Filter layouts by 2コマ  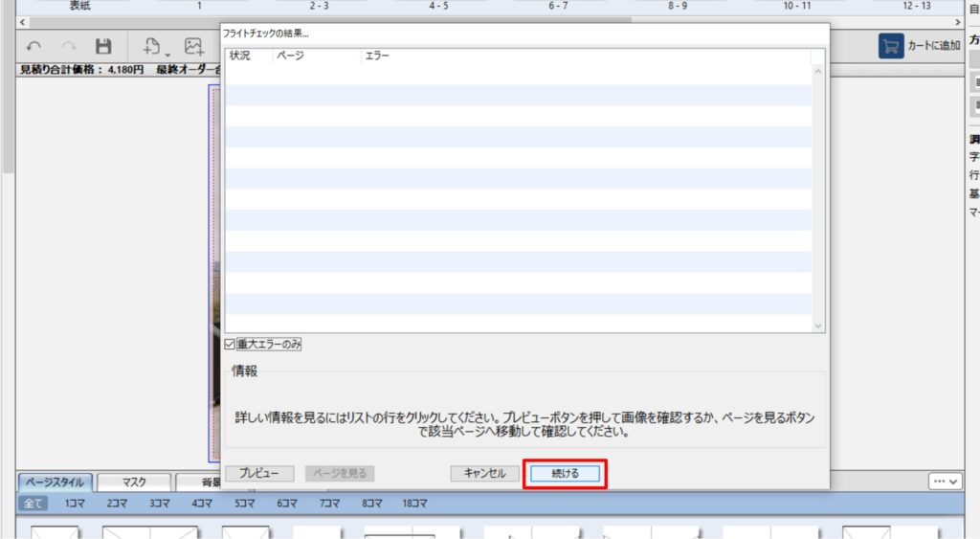118,503
